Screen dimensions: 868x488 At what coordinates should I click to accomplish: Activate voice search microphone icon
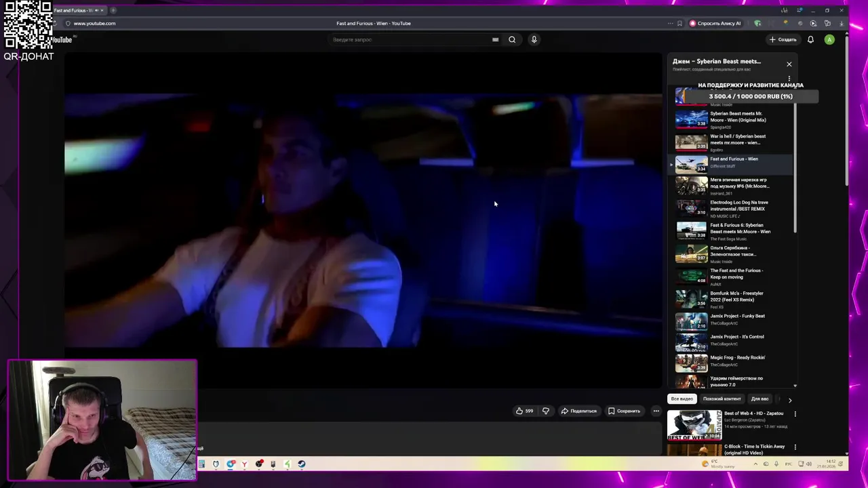[534, 39]
